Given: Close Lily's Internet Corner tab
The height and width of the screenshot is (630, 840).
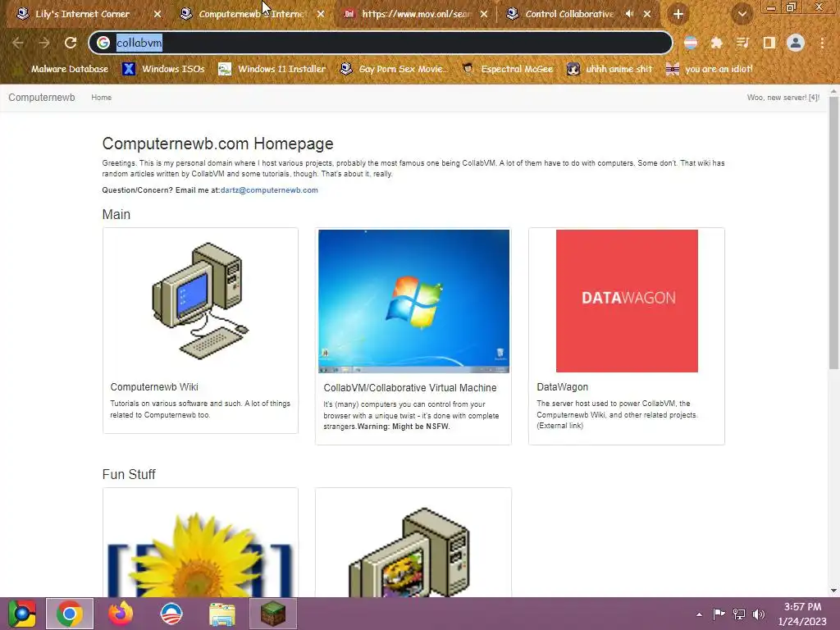Looking at the screenshot, I should 157,14.
